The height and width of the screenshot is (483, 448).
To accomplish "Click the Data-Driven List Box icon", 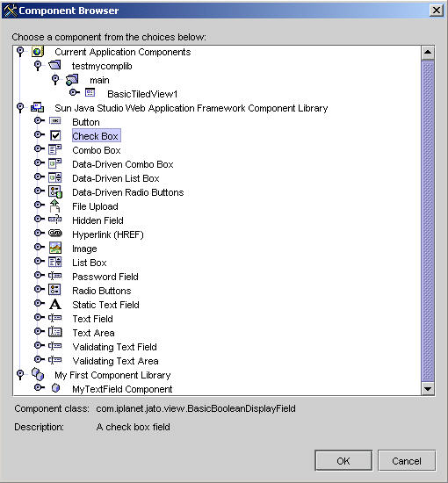I will click(x=54, y=177).
